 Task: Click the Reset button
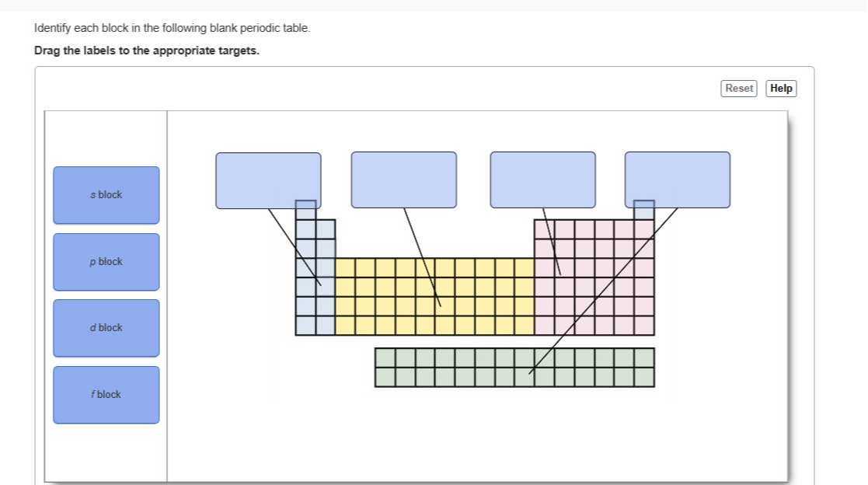738,88
